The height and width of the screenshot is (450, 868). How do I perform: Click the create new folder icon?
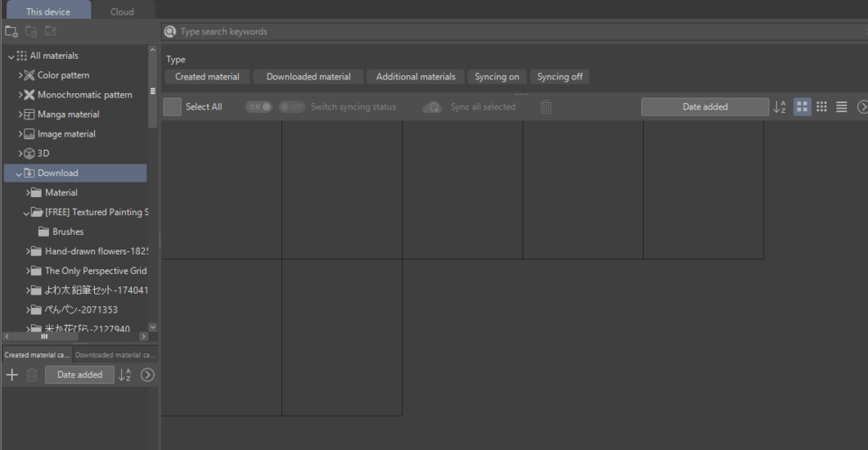(12, 32)
